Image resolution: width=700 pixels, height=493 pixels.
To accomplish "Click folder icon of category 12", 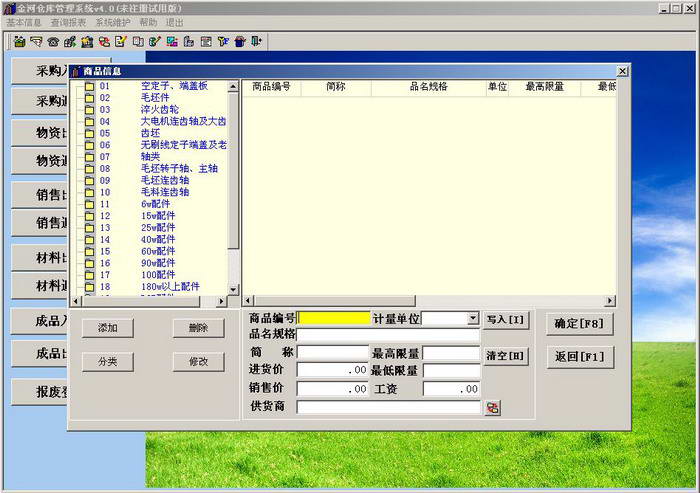I will (89, 216).
